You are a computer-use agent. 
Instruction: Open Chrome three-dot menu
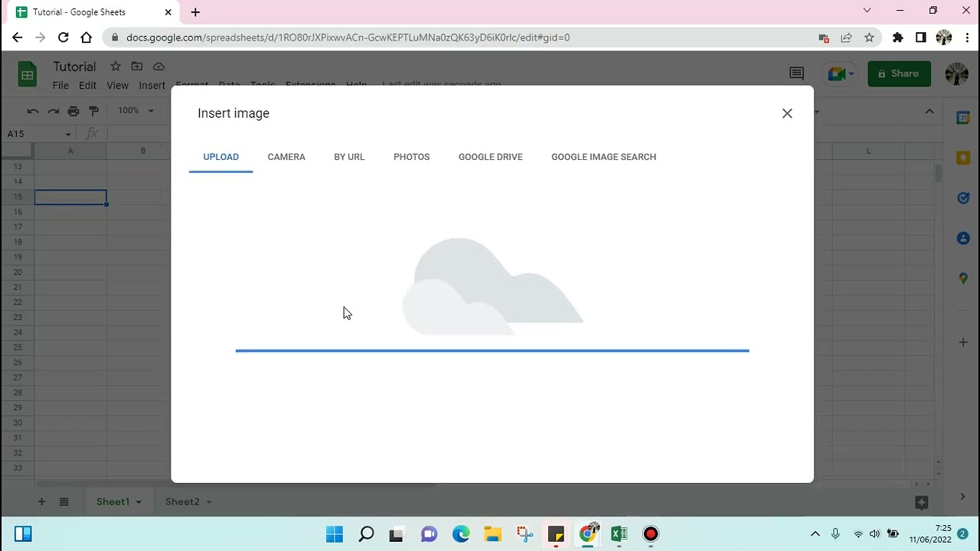point(967,37)
